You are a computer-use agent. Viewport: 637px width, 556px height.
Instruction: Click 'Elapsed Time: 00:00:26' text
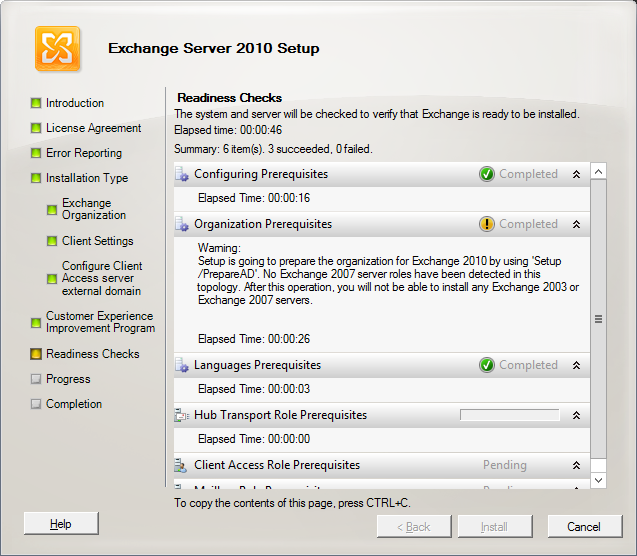tap(254, 339)
